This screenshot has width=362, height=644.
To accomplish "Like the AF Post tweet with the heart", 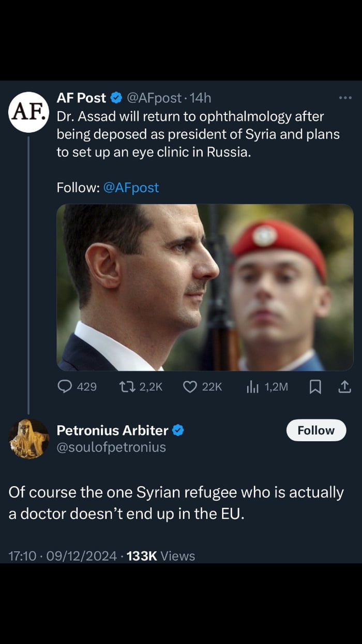I will point(190,386).
